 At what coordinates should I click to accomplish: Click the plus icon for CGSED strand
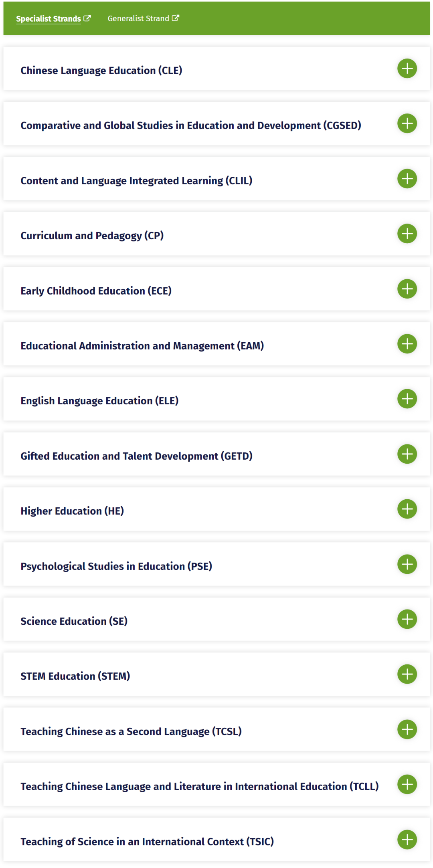tap(407, 123)
